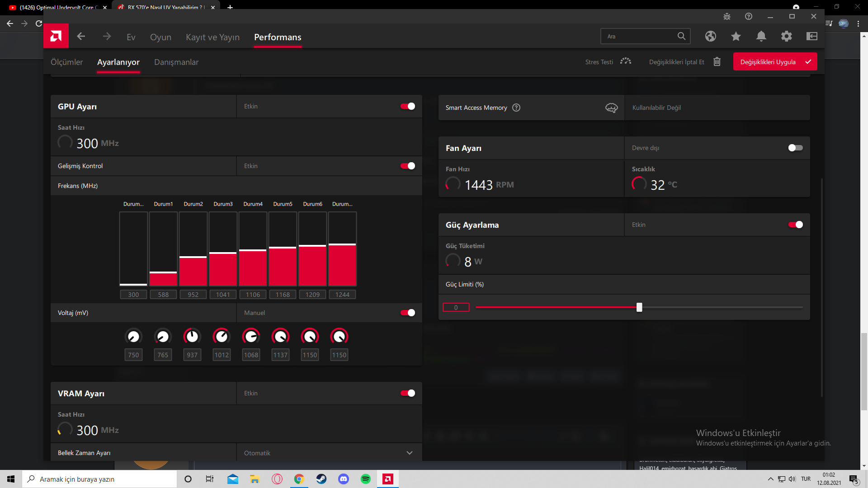Disable the GPU Ayarı toggle
868x488 pixels.
[x=407, y=106]
